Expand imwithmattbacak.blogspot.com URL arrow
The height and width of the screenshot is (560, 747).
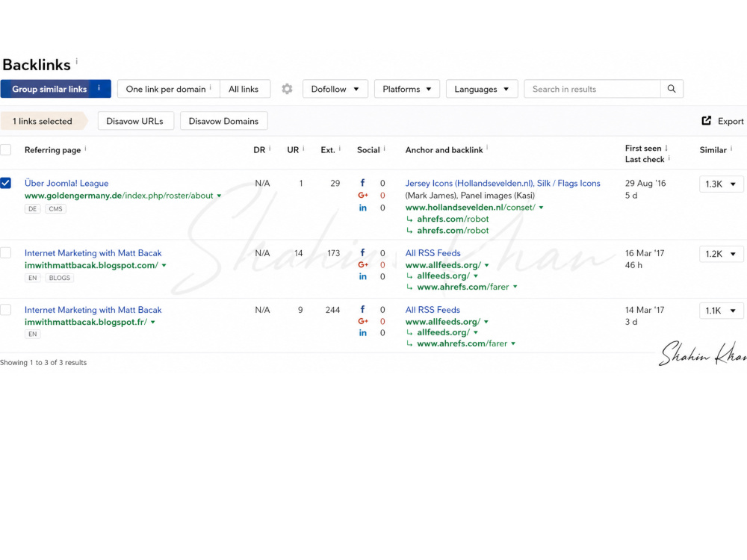[x=164, y=265]
